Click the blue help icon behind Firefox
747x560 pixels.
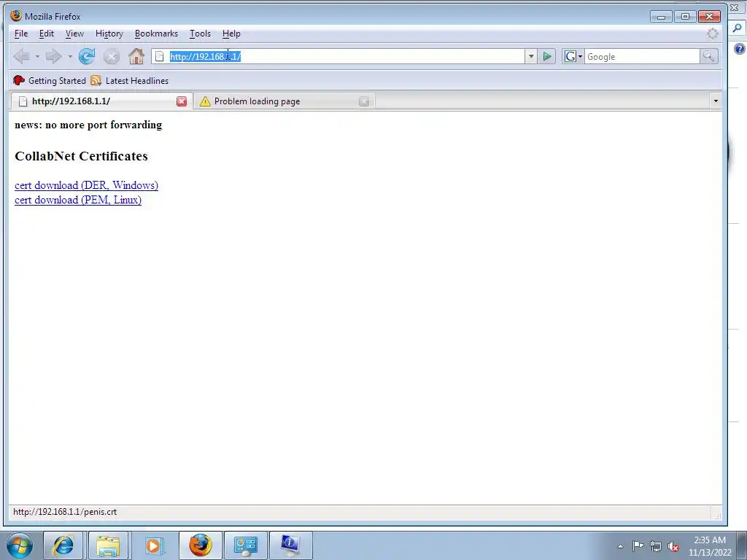(x=740, y=49)
